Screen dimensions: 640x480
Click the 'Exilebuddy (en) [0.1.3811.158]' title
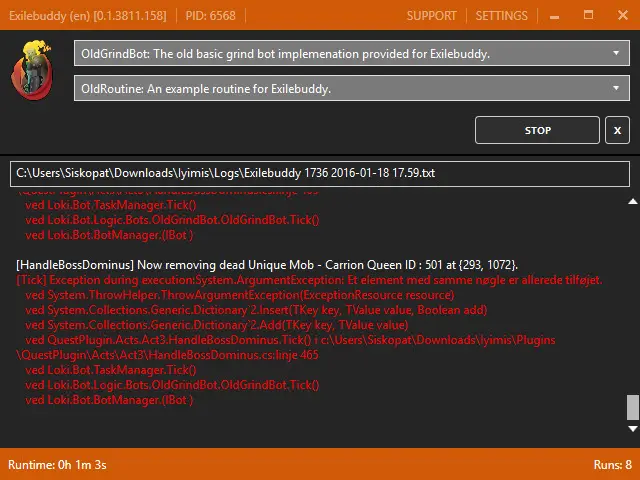click(x=87, y=16)
